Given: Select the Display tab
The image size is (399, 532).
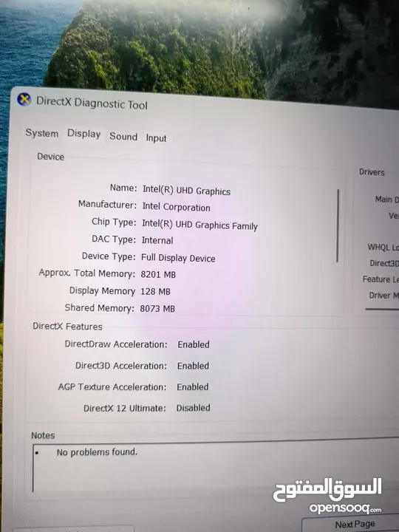Looking at the screenshot, I should [83, 134].
